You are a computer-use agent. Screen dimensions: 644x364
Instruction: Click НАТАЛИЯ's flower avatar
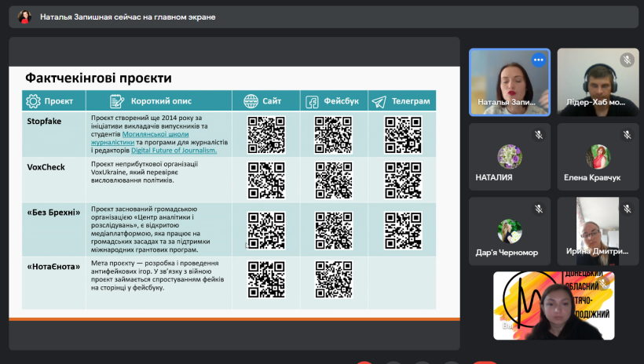tap(509, 156)
